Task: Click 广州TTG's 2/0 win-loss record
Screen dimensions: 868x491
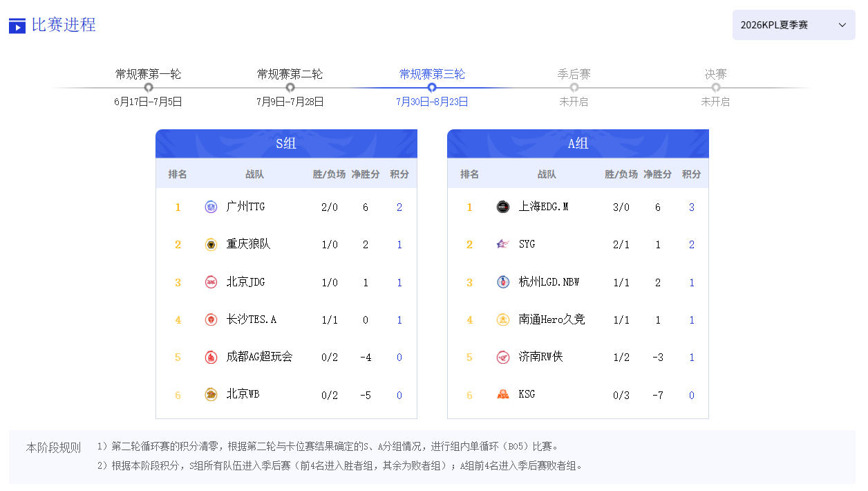Action: (330, 207)
